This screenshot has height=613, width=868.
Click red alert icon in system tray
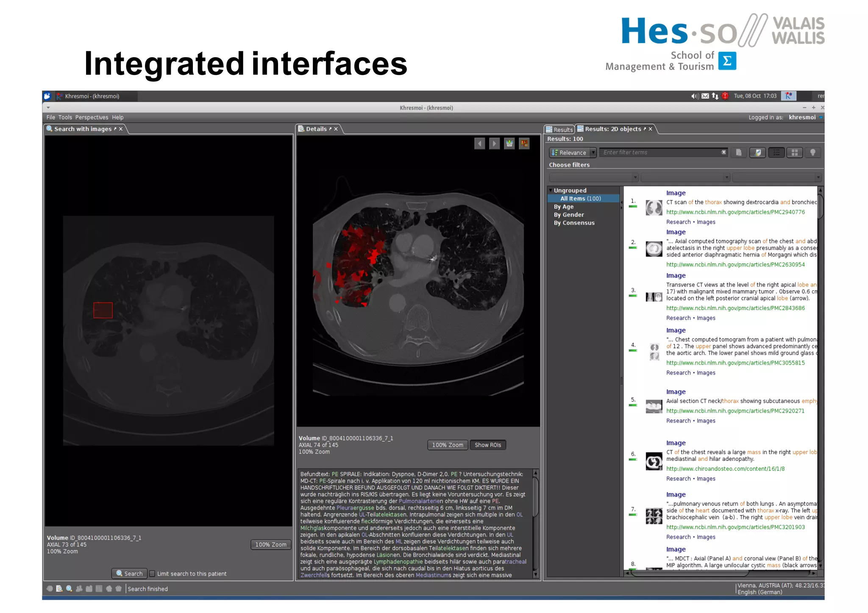point(725,96)
